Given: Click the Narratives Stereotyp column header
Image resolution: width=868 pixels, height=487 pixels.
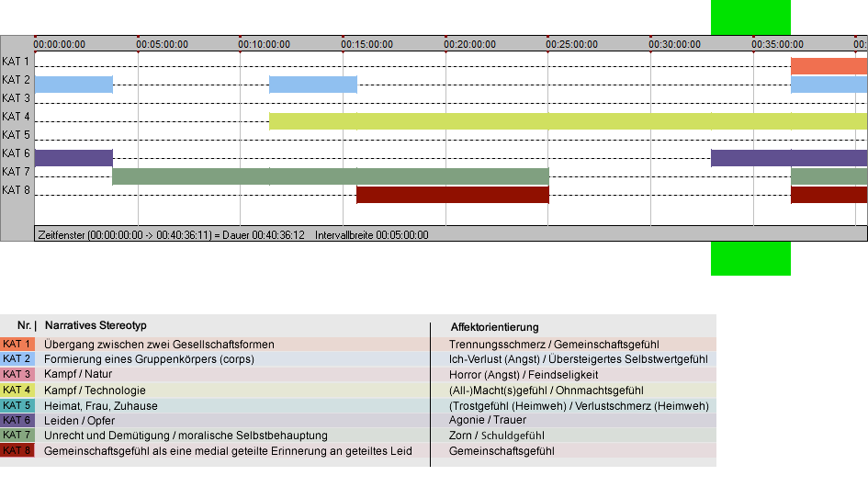Looking at the screenshot, I should (x=96, y=325).
